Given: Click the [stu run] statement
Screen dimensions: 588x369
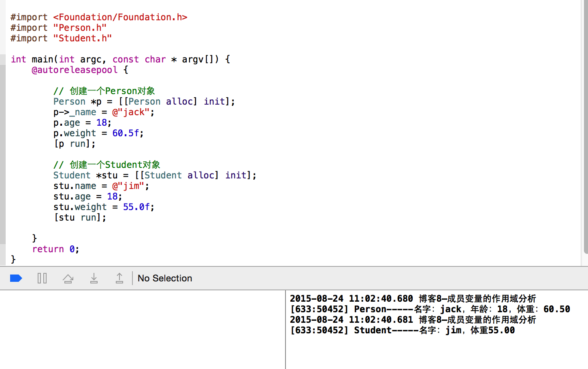Looking at the screenshot, I should coord(80,217).
